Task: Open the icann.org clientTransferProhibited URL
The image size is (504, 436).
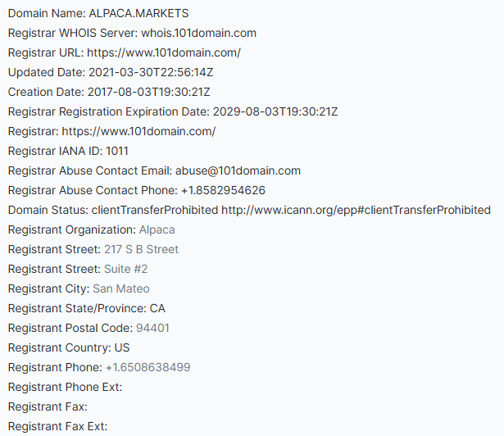Action: (356, 210)
